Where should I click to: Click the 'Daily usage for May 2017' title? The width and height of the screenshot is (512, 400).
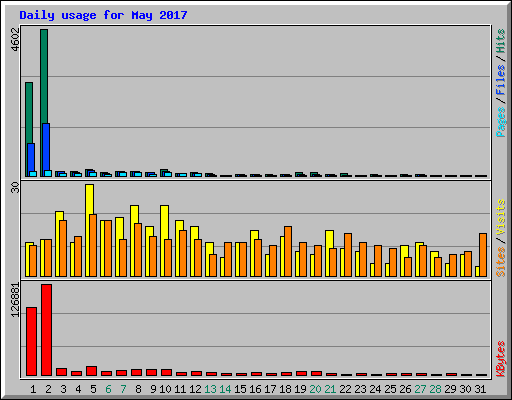[x=103, y=15]
